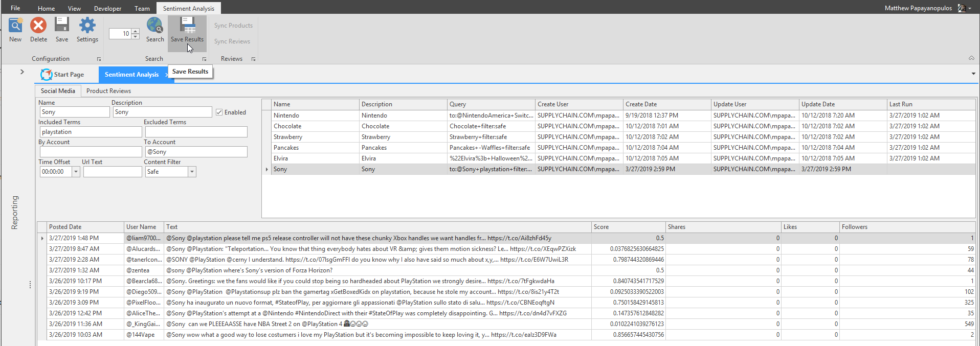The width and height of the screenshot is (980, 346).
Task: Decrease the search count spinner value
Action: tap(136, 36)
